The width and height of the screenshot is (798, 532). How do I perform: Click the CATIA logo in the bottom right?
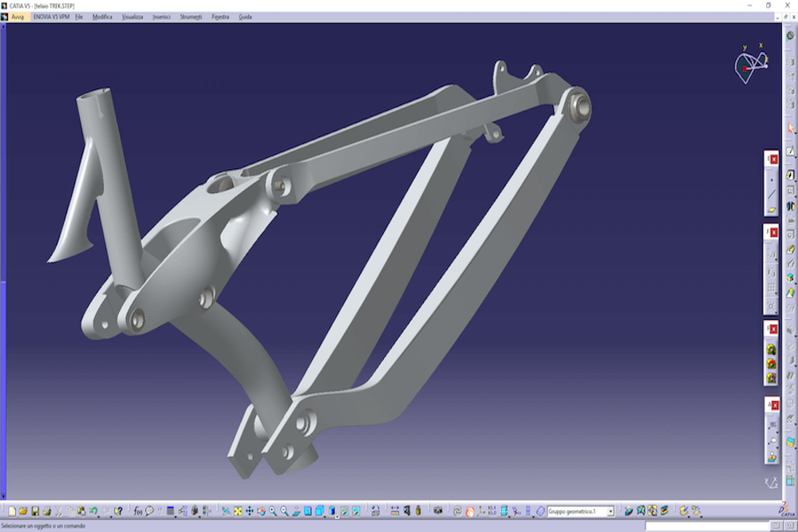pyautogui.click(x=786, y=509)
